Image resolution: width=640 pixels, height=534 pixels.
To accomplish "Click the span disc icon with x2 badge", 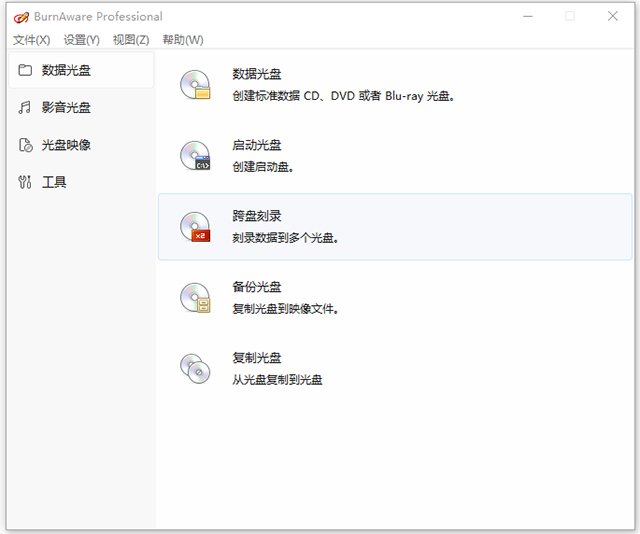I will 196,227.
